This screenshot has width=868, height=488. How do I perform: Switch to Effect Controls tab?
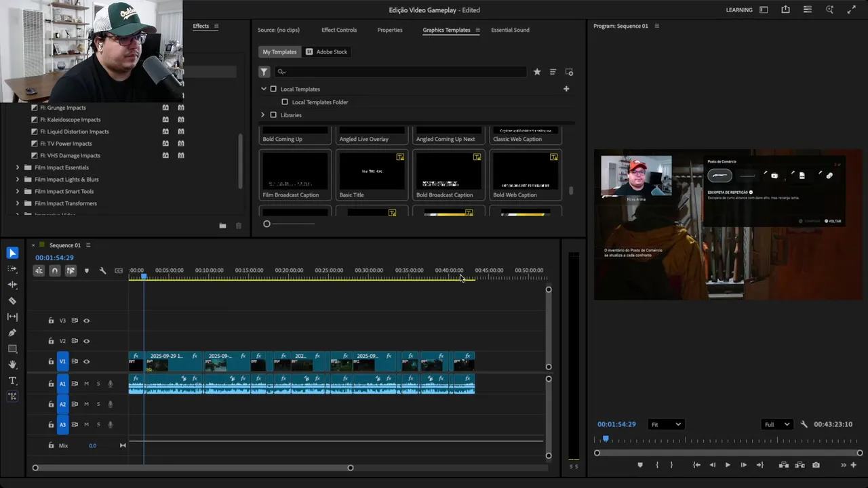pos(339,30)
